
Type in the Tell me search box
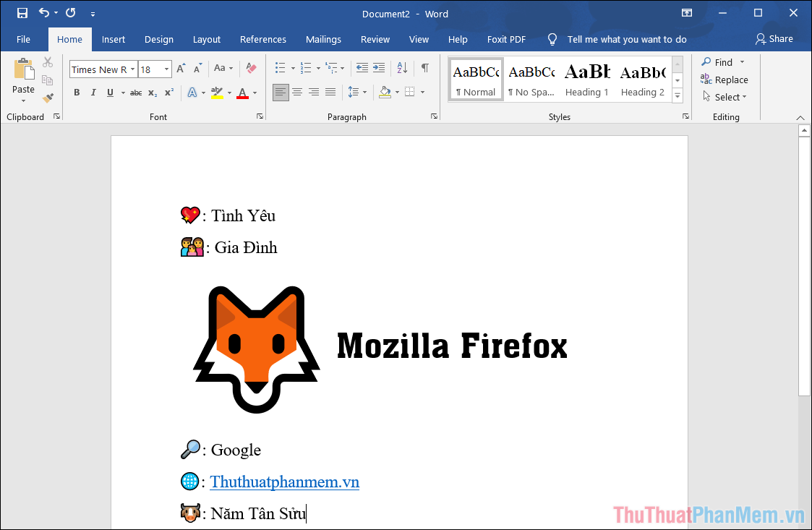[626, 39]
